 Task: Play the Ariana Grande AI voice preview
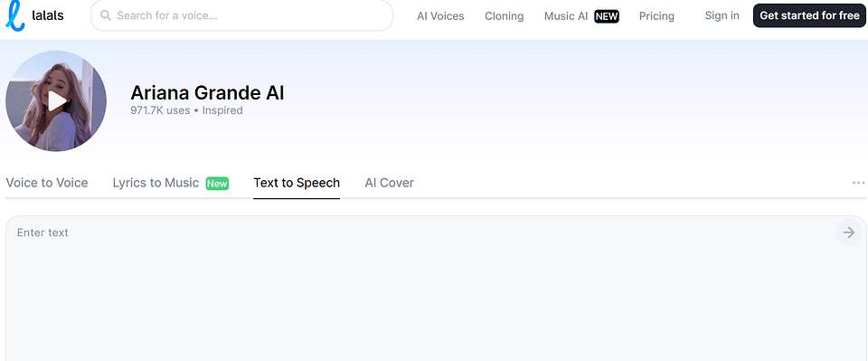(x=56, y=100)
